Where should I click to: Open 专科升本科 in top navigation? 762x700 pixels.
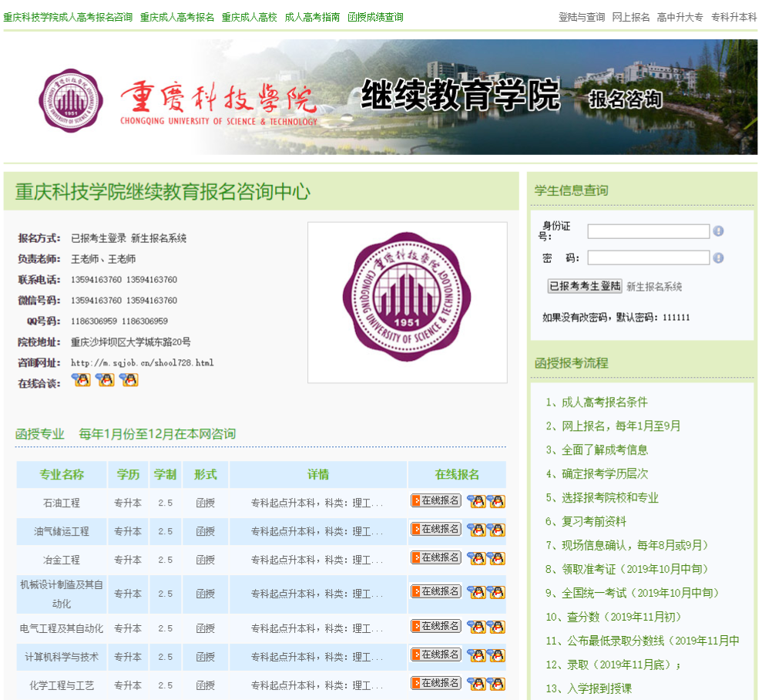pyautogui.click(x=733, y=17)
